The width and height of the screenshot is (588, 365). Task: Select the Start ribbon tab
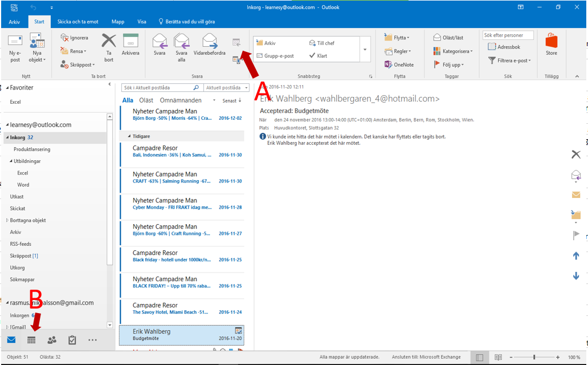39,22
